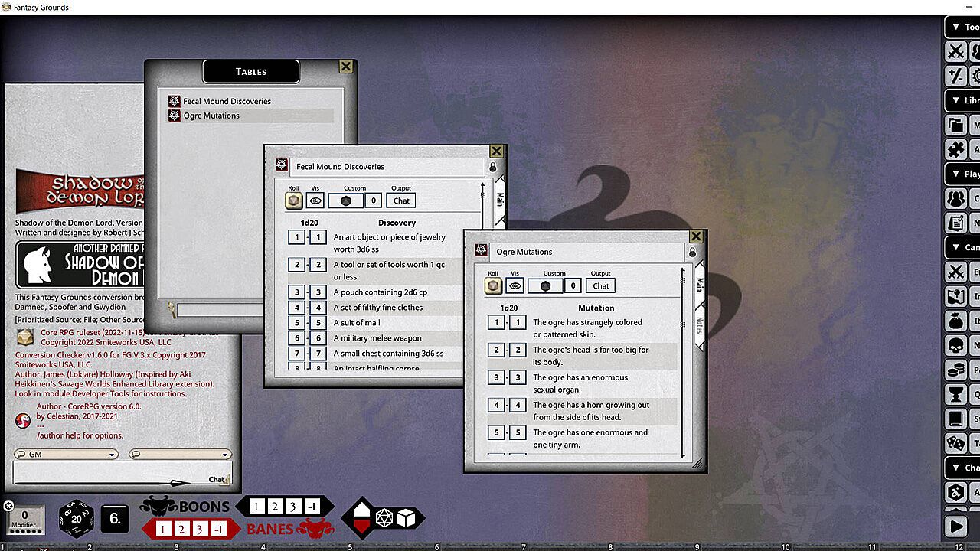Toggle visibility eye in Fecal Mound Discoveries

click(x=315, y=201)
